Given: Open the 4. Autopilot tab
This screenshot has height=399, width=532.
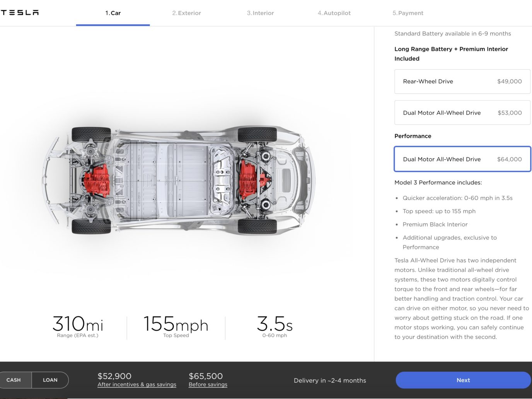Looking at the screenshot, I should (x=334, y=13).
